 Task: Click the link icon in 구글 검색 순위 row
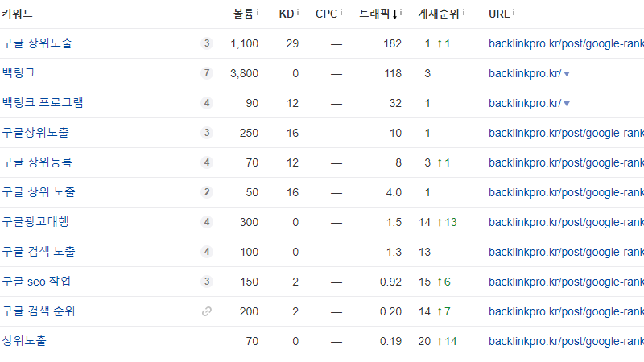(207, 311)
